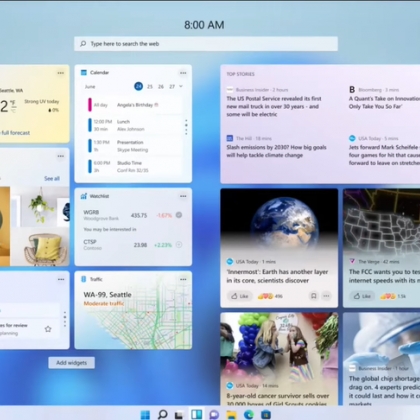420x420 pixels.
Task: Select June 26 in calendar
Action: pyautogui.click(x=161, y=87)
